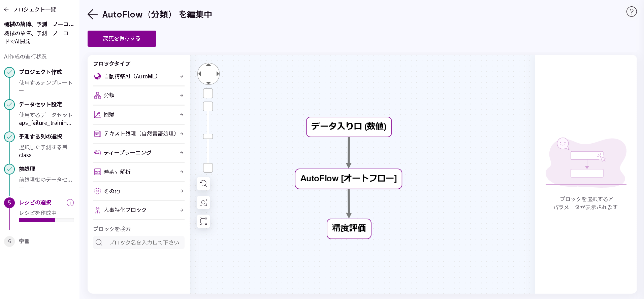
Task: Click the reset zoom magnifier icon
Action: (x=203, y=184)
